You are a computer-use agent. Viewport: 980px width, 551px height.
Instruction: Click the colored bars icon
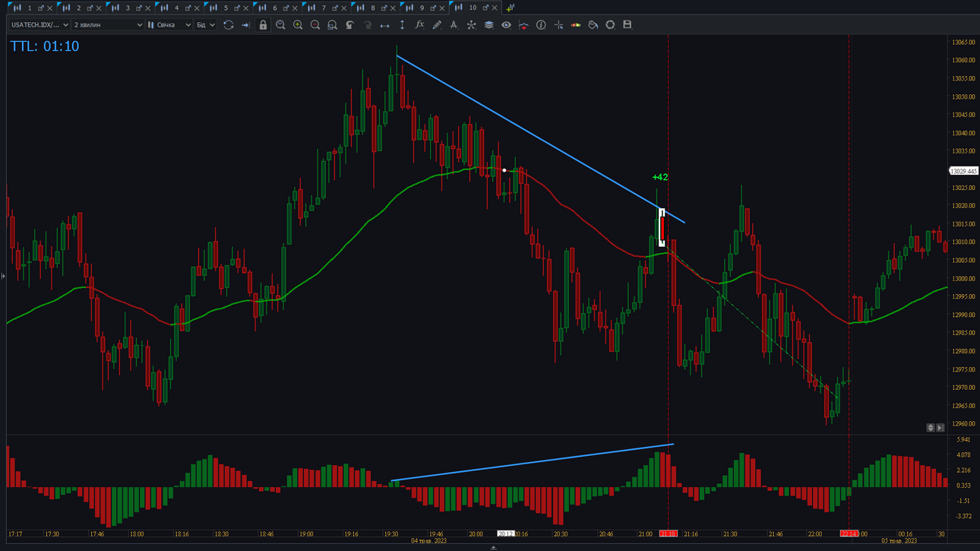pos(576,25)
